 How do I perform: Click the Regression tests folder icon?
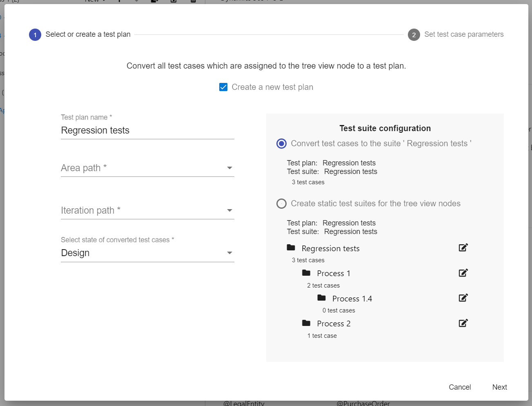[291, 248]
